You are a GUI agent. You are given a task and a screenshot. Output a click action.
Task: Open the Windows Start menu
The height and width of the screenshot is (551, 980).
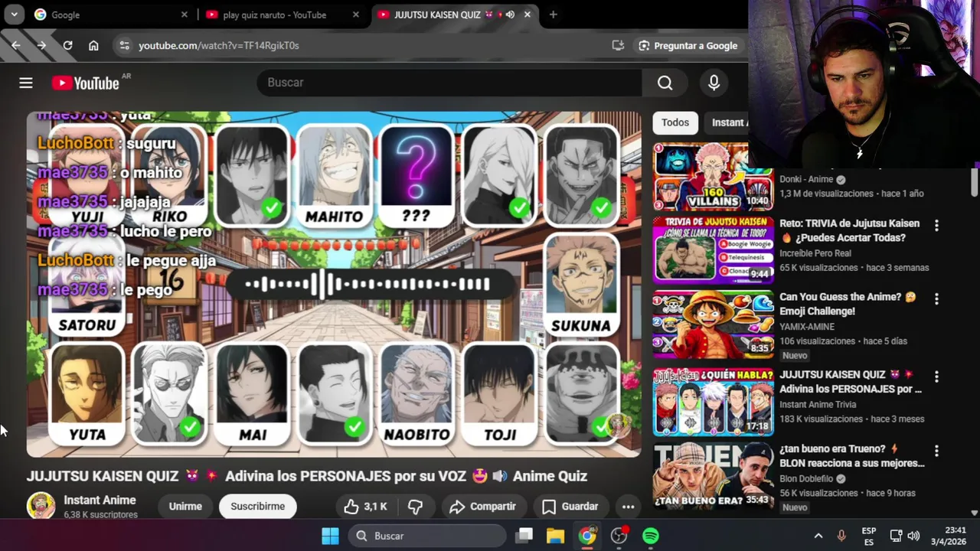tap(330, 536)
